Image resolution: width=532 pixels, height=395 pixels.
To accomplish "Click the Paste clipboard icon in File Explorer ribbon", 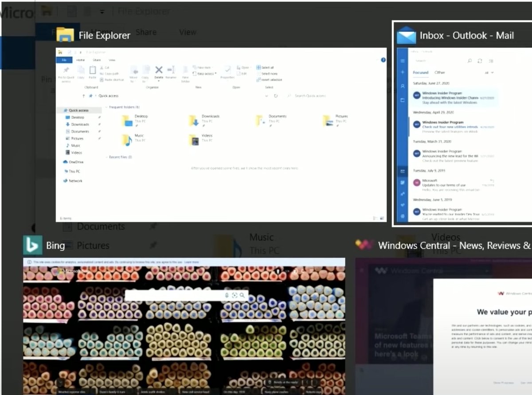I will (93, 70).
